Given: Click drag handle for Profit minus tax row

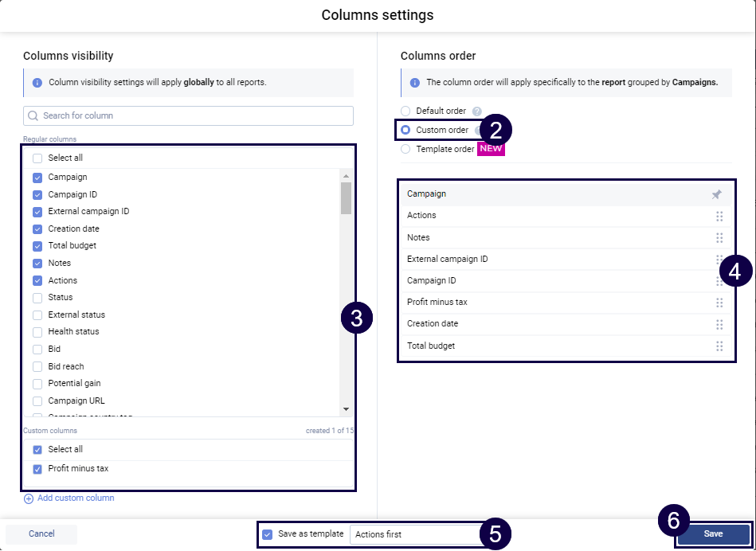Looking at the screenshot, I should coord(719,303).
